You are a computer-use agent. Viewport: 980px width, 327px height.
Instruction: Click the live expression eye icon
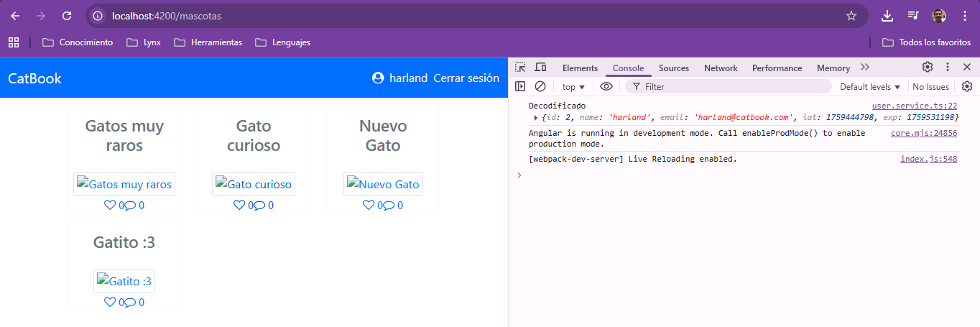pos(606,86)
